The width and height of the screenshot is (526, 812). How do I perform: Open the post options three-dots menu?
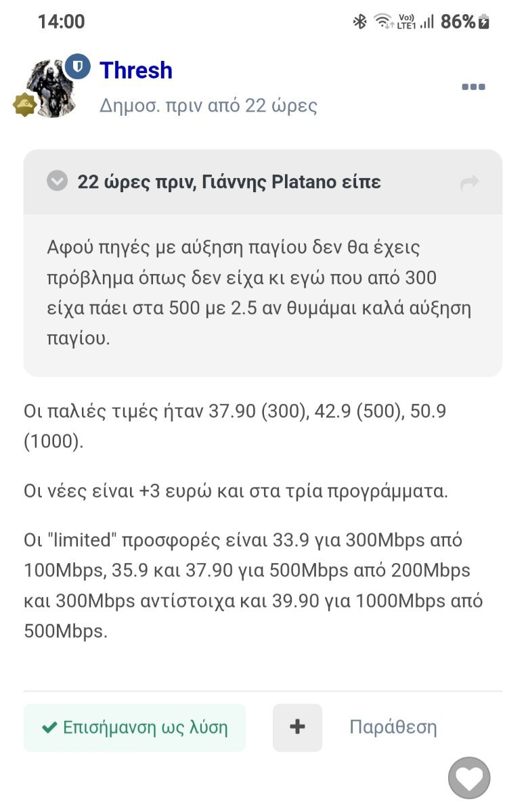(x=473, y=87)
